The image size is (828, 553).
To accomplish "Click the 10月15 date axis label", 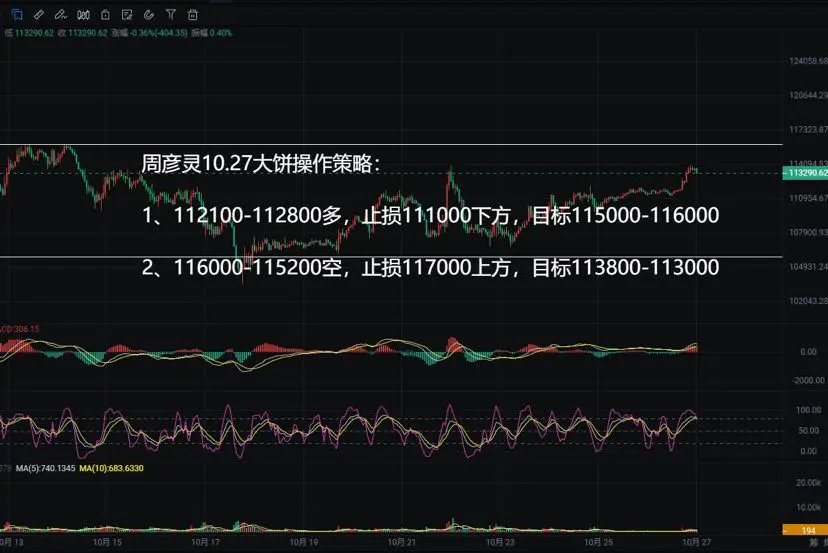I will [x=107, y=542].
